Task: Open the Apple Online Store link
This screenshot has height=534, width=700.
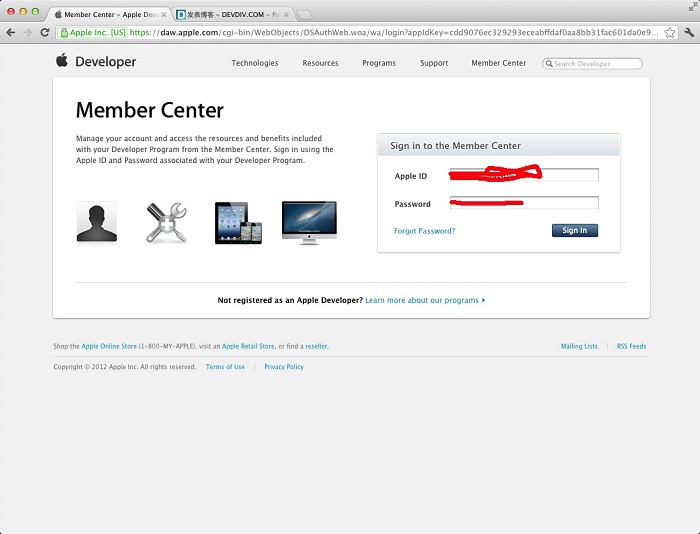Action: [x=109, y=346]
